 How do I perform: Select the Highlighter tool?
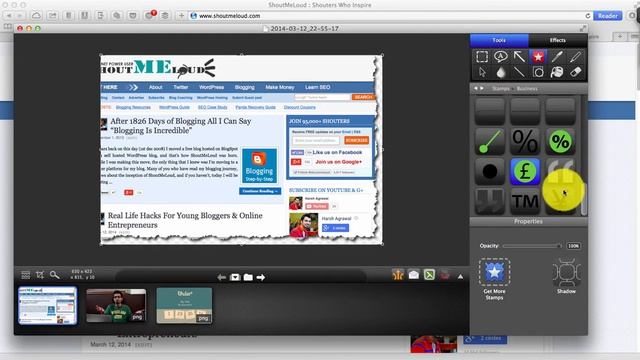tap(576, 57)
